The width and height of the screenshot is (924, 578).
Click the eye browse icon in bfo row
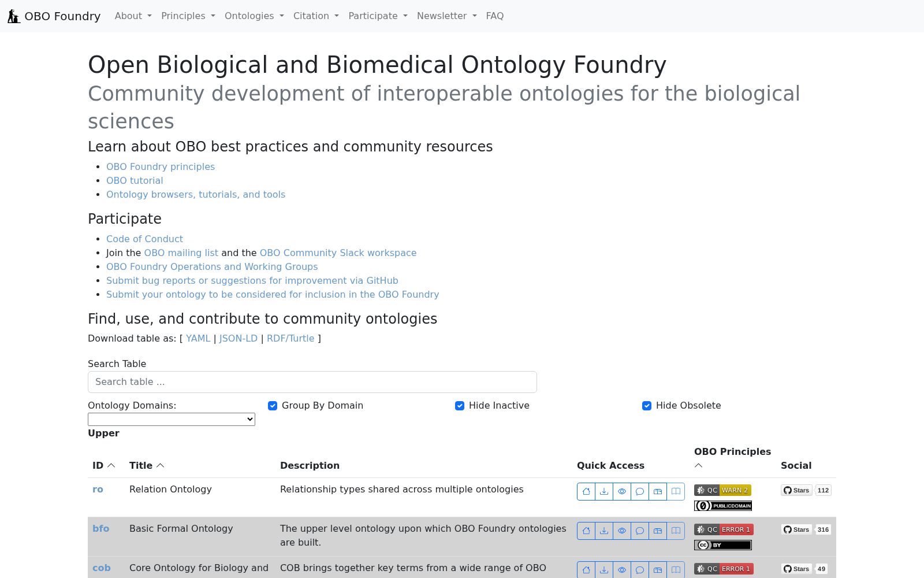pos(622,531)
